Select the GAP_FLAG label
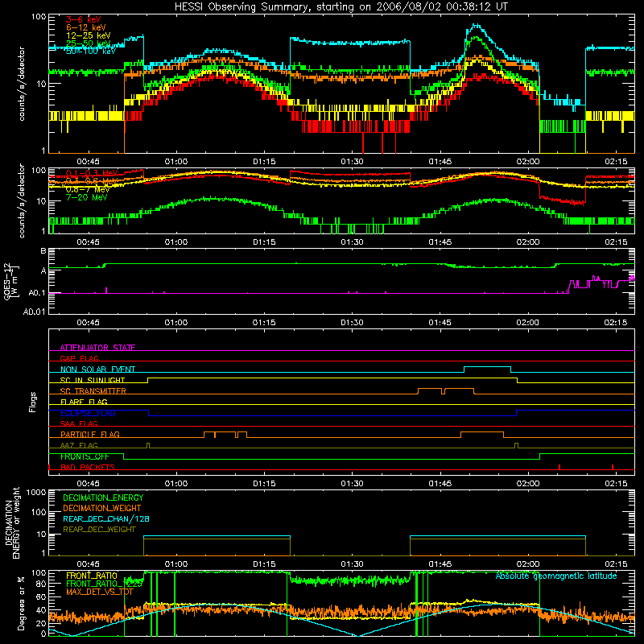This screenshot has width=644, height=644. pos(79,358)
